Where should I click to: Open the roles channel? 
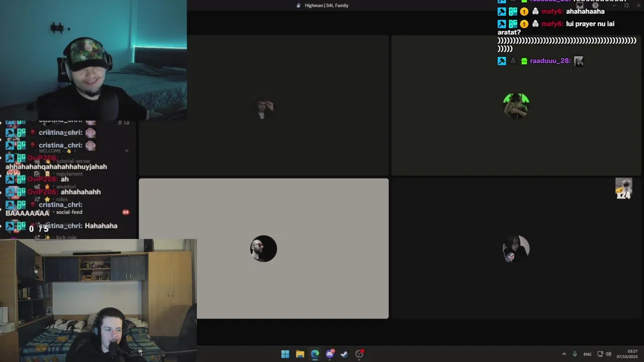[x=62, y=200]
